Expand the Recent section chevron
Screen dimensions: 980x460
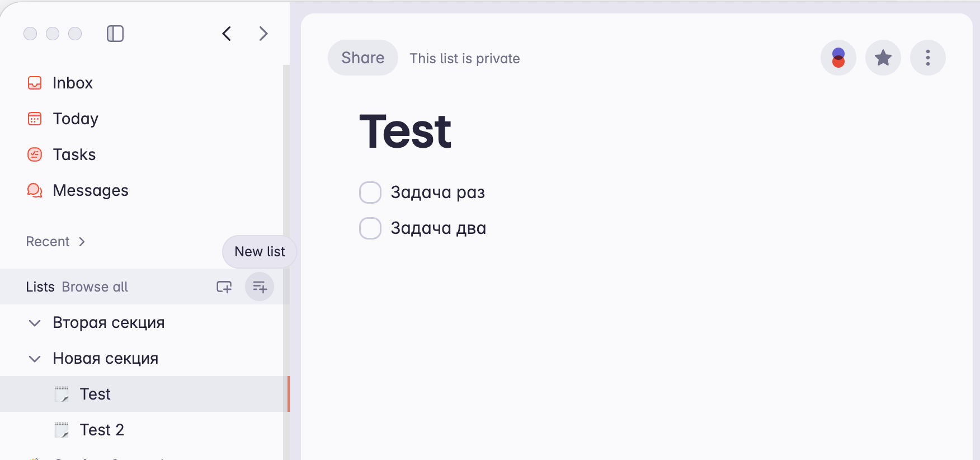point(82,242)
